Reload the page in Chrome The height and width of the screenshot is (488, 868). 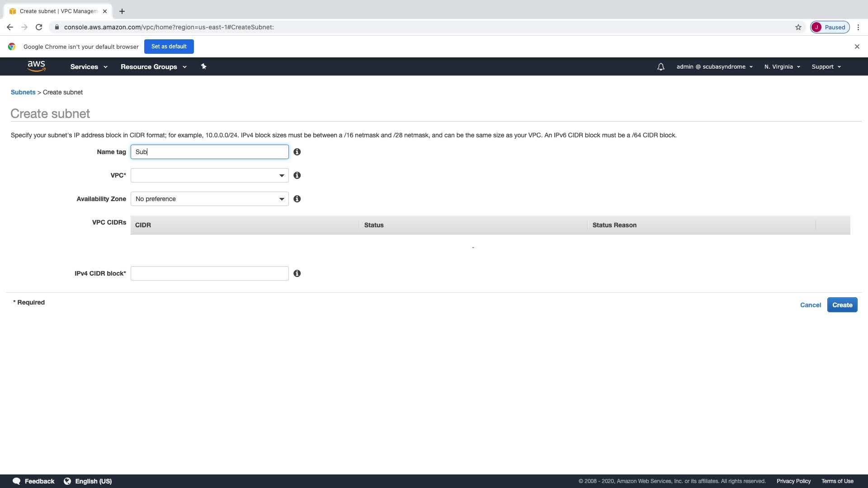[x=39, y=27]
